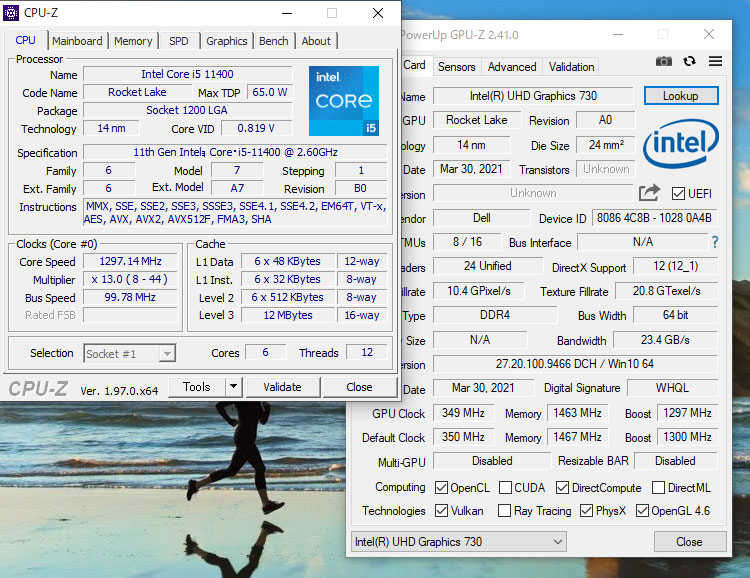Click the GPU-Z screenshot camera icon
The height and width of the screenshot is (578, 750).
click(663, 61)
